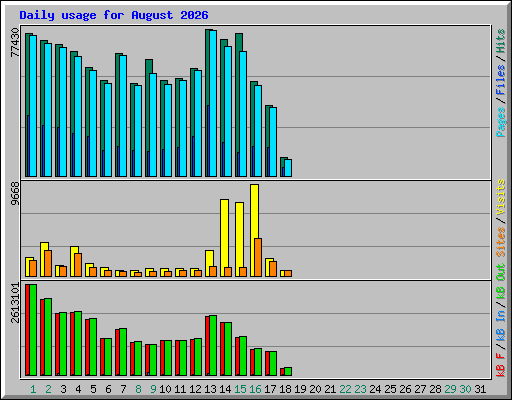Click the 'Sites' legend label
This screenshot has height=400, width=512.
tap(501, 242)
